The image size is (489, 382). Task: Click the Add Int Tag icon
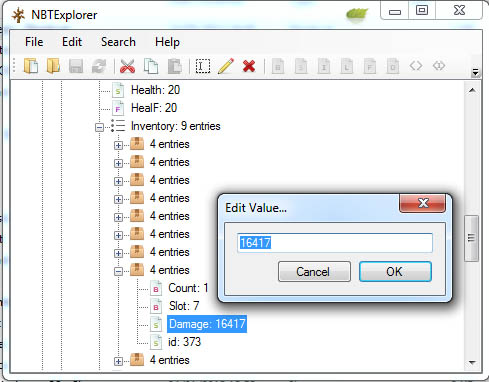coord(324,66)
